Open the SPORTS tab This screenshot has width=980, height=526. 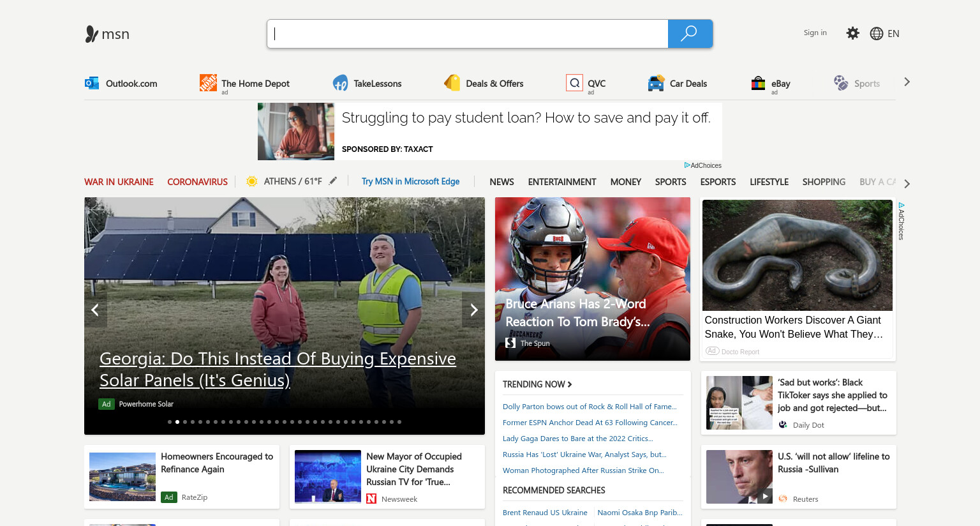pos(671,182)
